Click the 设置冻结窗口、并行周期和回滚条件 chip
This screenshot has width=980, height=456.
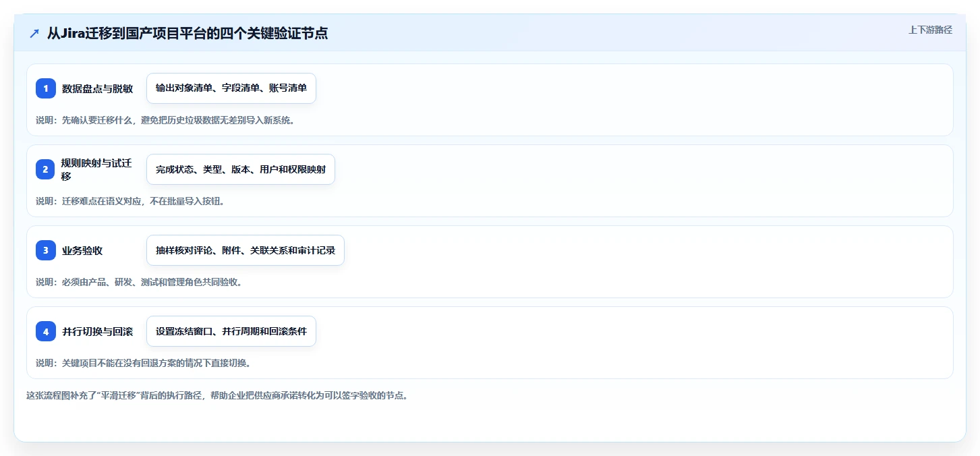(x=231, y=331)
